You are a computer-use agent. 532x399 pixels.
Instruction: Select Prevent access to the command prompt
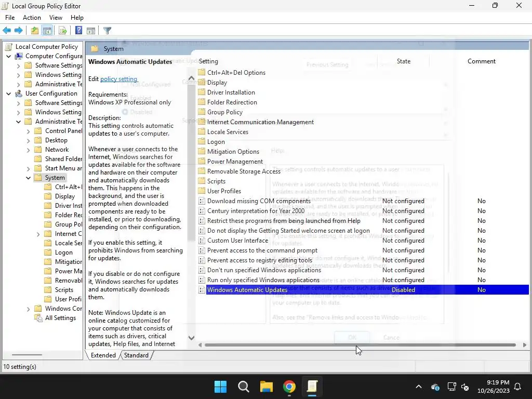click(x=262, y=250)
